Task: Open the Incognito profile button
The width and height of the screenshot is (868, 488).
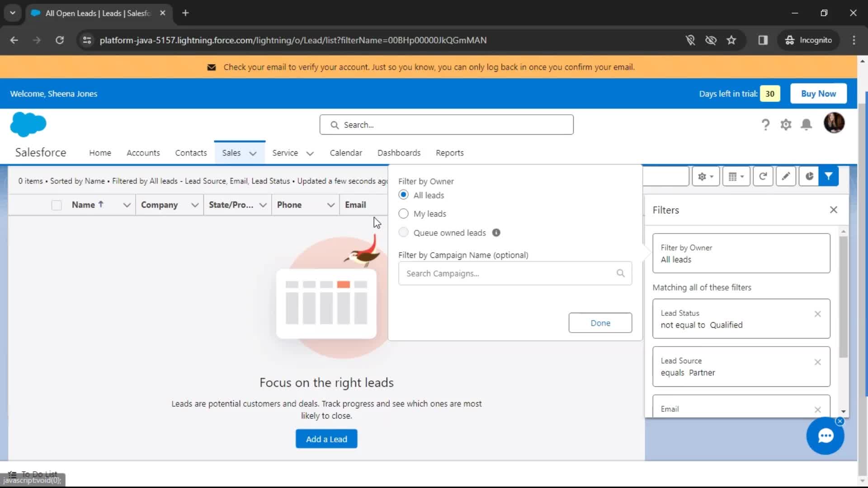Action: tap(808, 40)
